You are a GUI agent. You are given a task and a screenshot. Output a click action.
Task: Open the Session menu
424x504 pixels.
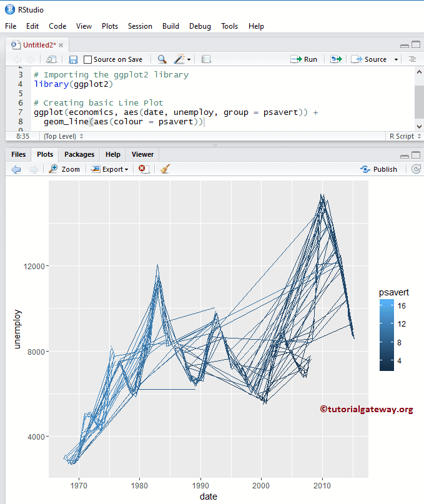pyautogui.click(x=140, y=26)
